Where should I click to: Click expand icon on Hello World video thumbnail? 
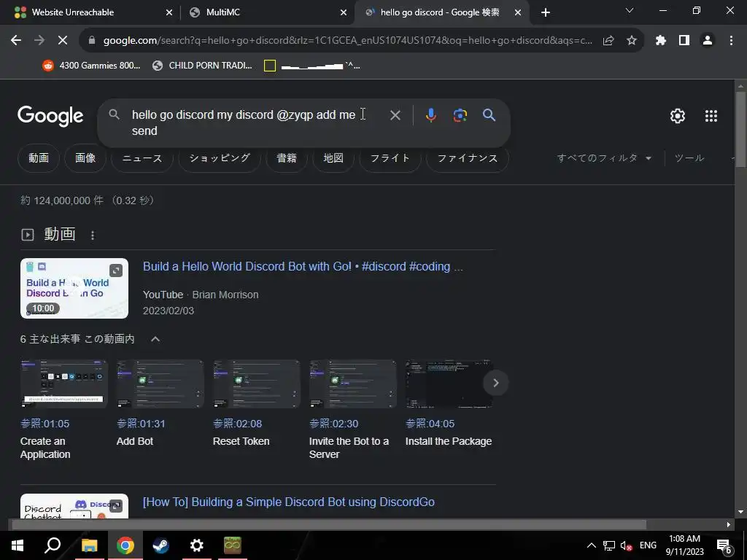point(116,271)
